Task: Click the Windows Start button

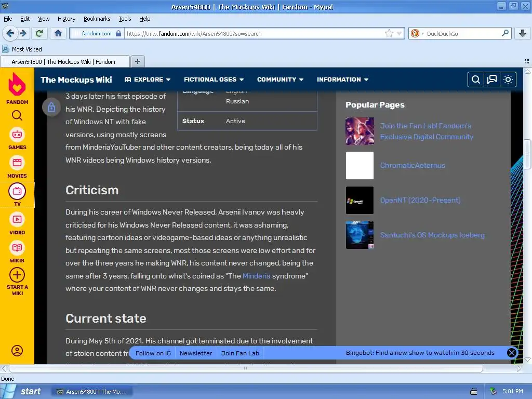Action: coord(25,392)
